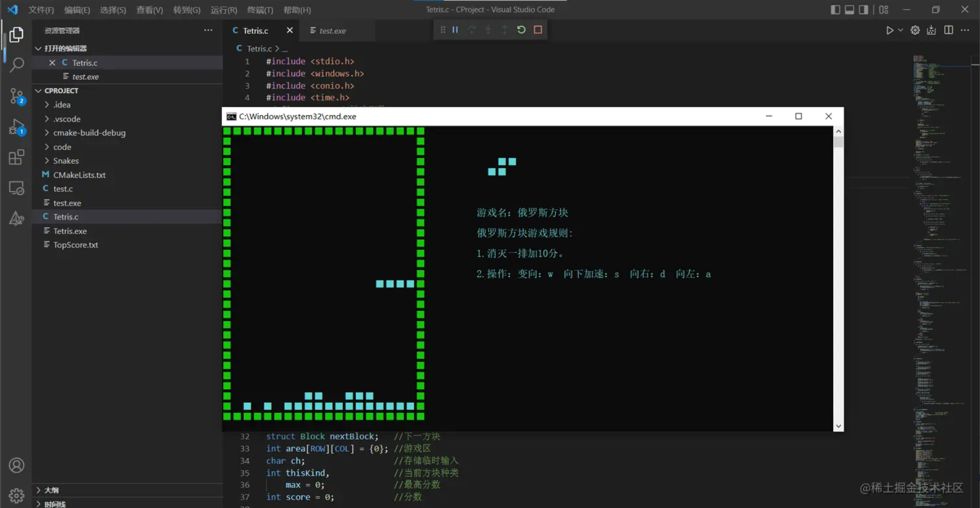
Task: Click the debug Step Over button
Action: coord(472,30)
